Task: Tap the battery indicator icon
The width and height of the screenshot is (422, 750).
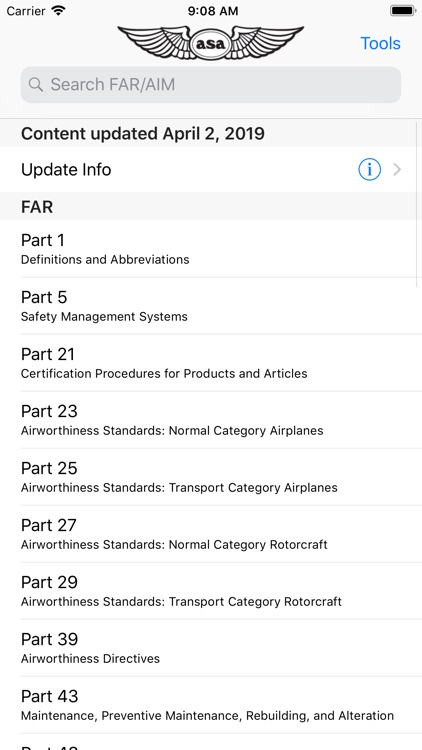Action: tap(403, 11)
